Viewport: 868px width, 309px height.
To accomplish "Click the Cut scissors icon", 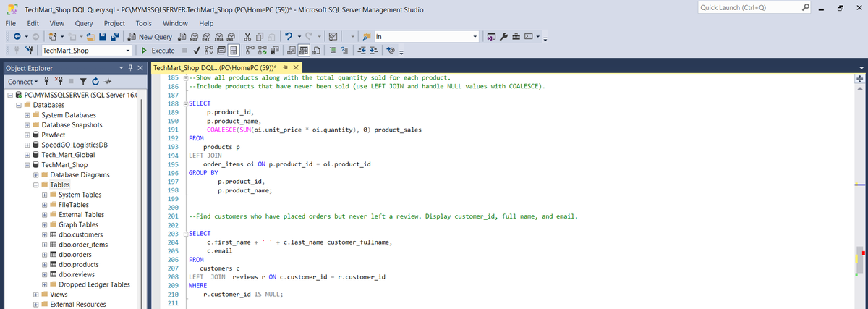I will pyautogui.click(x=247, y=36).
